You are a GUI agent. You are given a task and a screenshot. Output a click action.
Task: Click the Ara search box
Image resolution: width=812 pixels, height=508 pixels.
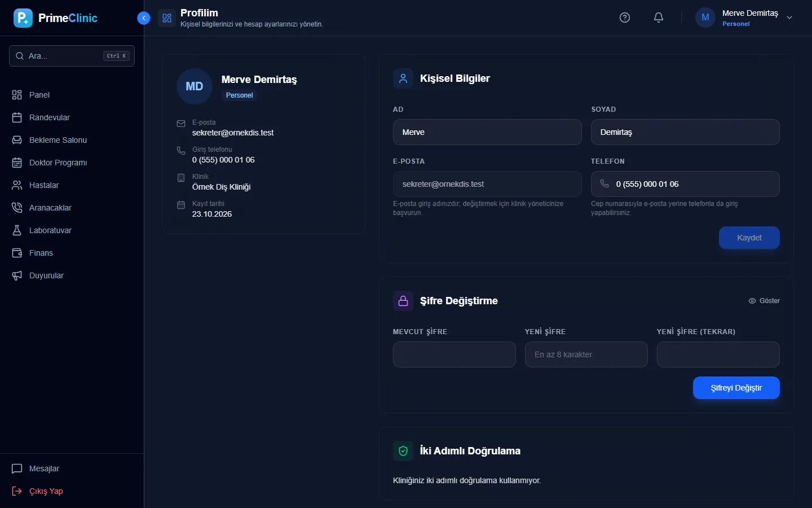[72, 56]
